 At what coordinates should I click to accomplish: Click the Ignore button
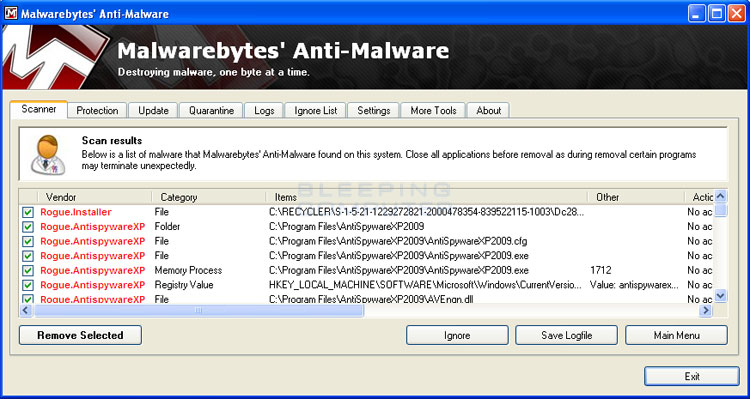457,335
